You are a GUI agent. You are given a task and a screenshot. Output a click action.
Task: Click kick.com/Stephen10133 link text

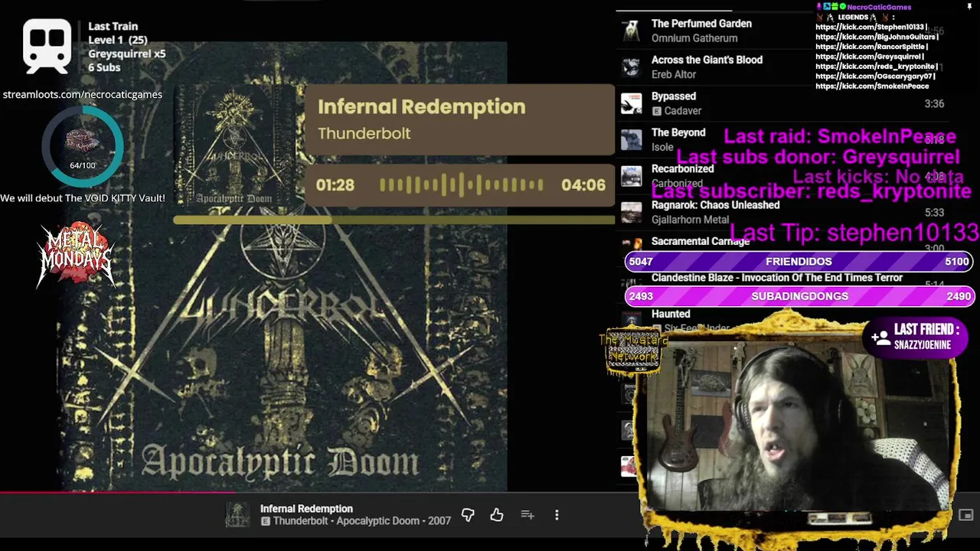872,28
